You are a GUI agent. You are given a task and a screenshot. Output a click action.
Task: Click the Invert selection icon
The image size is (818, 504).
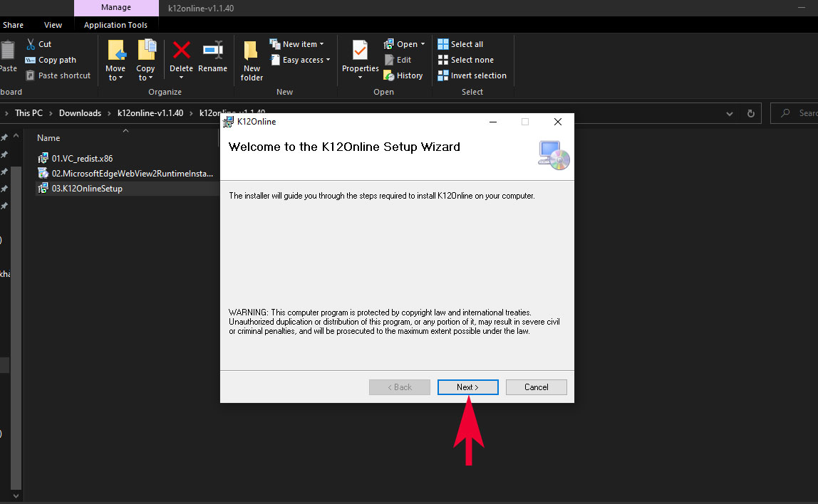coord(443,75)
